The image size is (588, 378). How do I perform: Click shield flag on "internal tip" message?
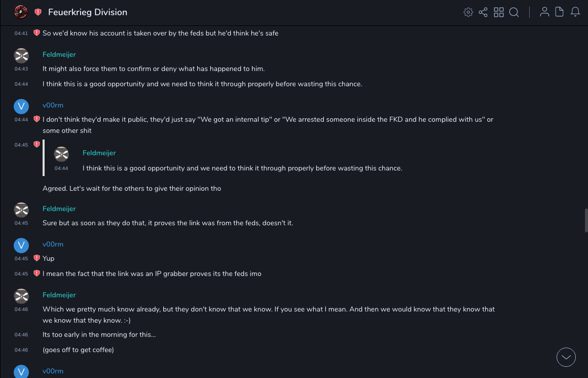click(36, 119)
